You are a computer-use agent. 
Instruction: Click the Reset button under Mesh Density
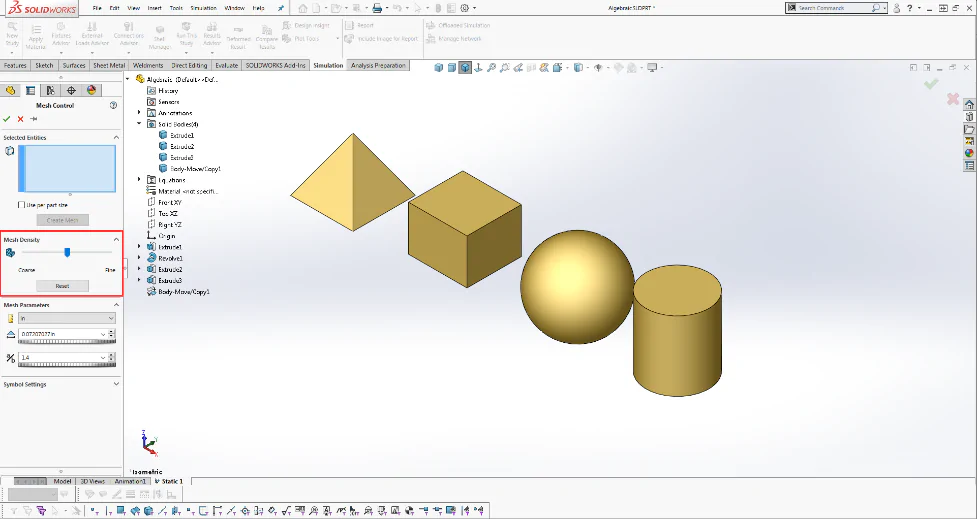coord(62,286)
